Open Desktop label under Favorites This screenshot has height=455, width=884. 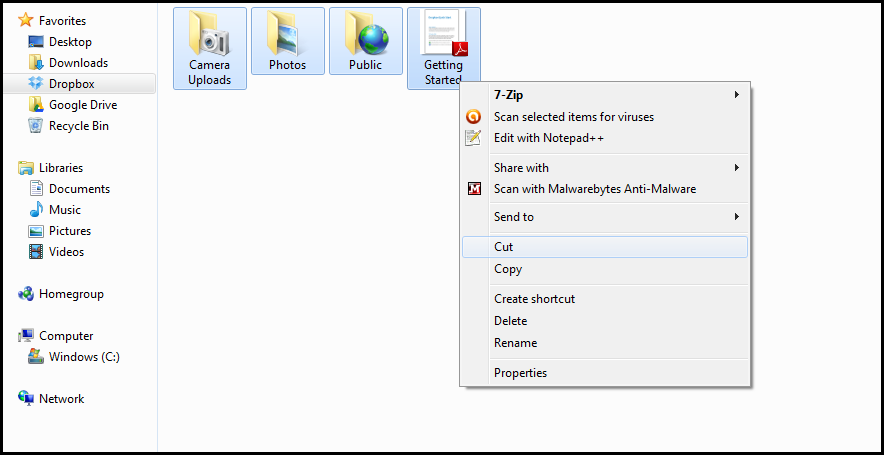70,42
